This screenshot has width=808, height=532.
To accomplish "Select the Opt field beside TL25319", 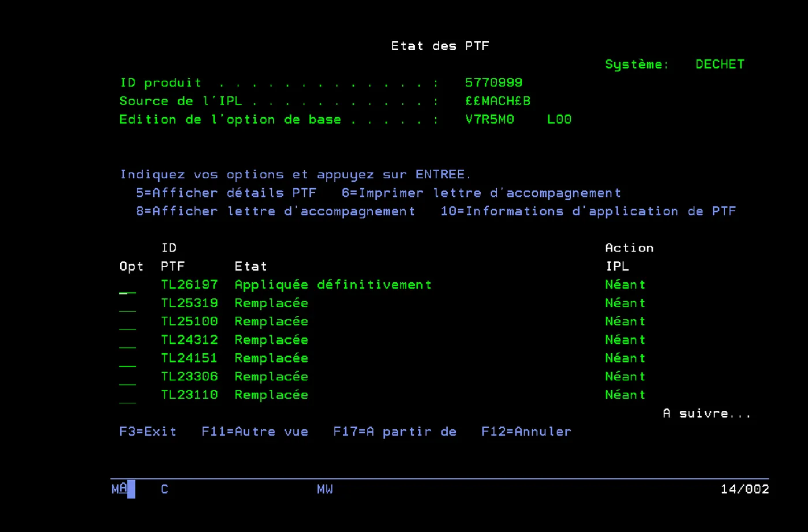I will pyautogui.click(x=128, y=304).
